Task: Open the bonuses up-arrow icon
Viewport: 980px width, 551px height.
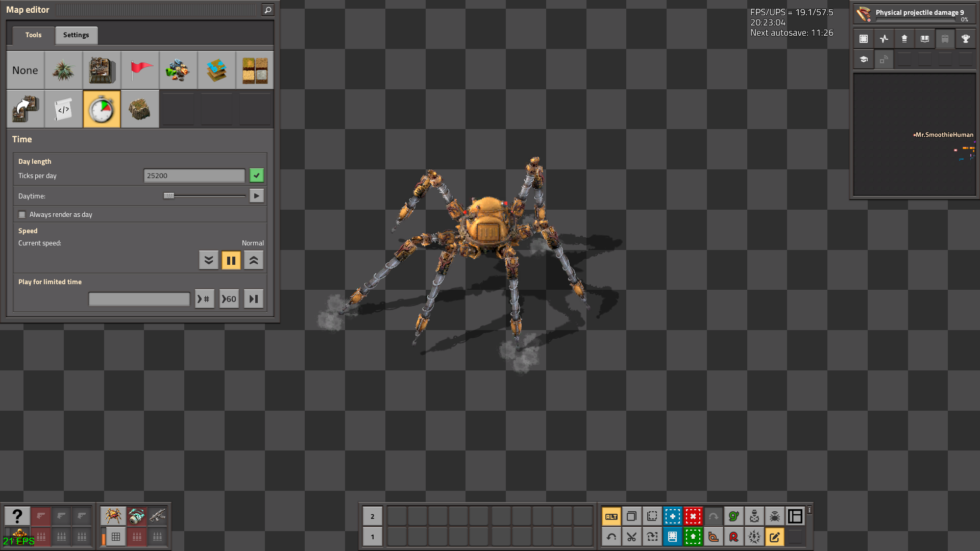Action: point(904,39)
